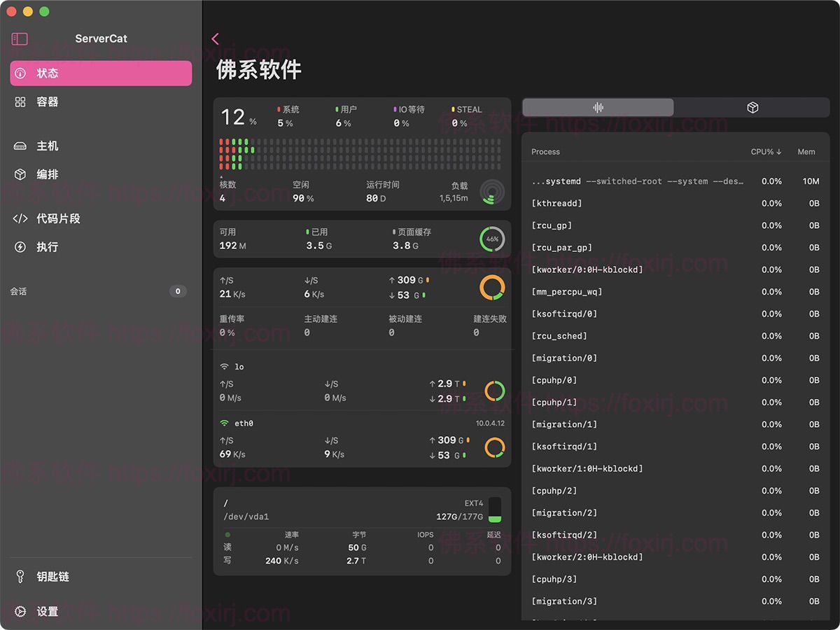Select the 状态 status menu item

pos(100,73)
